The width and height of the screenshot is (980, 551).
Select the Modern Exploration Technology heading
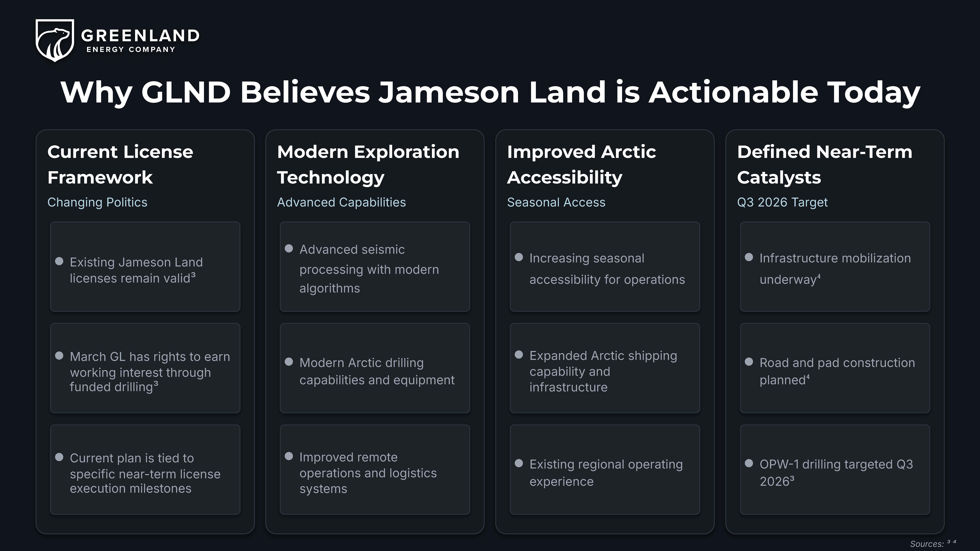point(368,164)
